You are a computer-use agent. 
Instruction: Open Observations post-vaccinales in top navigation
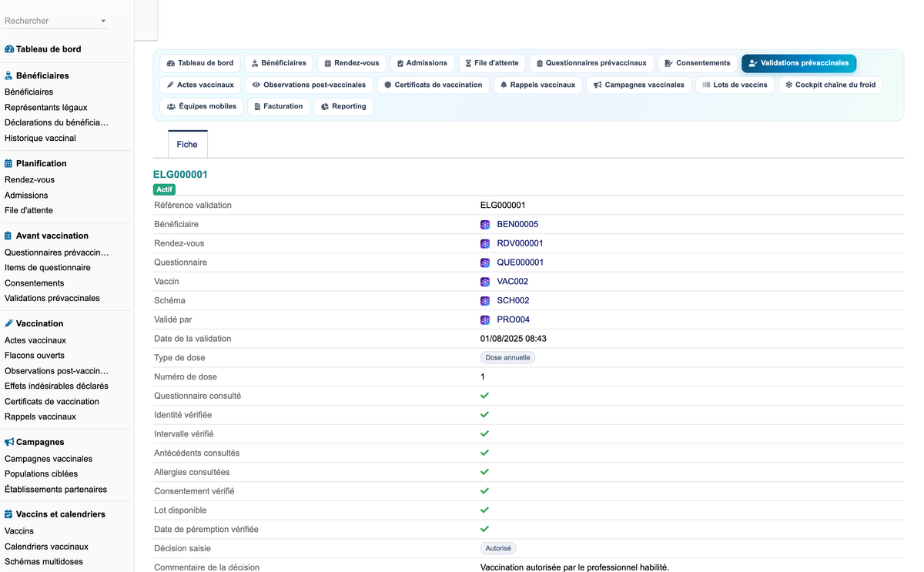point(310,85)
